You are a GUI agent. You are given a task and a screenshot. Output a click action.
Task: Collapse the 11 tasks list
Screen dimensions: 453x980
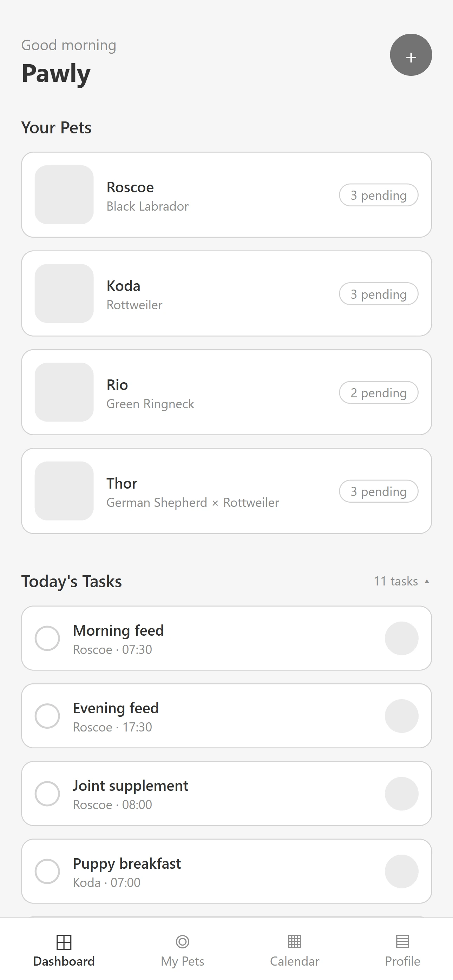coord(401,581)
